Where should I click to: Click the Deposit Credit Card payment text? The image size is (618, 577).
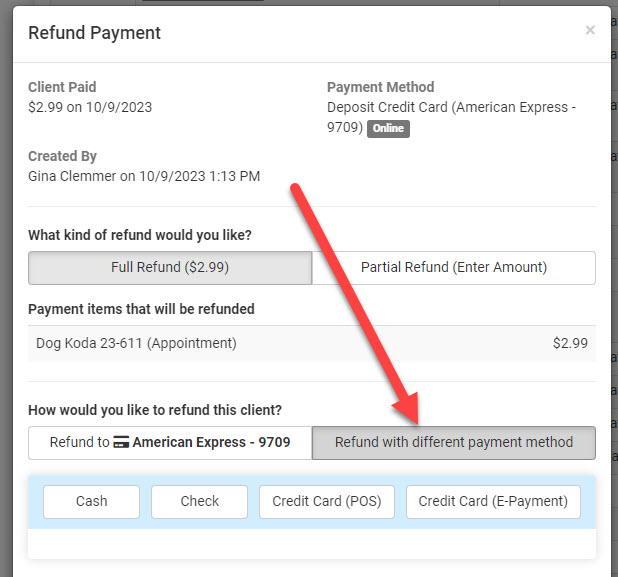click(451, 107)
